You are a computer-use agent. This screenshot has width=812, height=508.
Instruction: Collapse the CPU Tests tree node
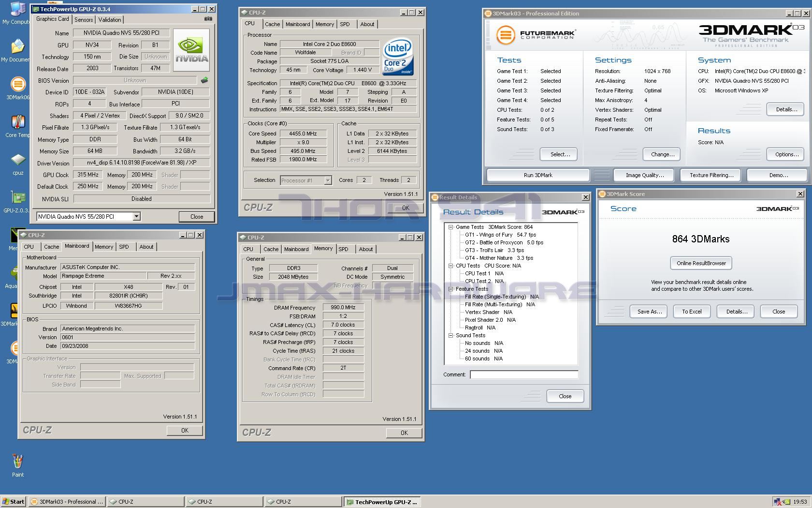click(x=450, y=266)
